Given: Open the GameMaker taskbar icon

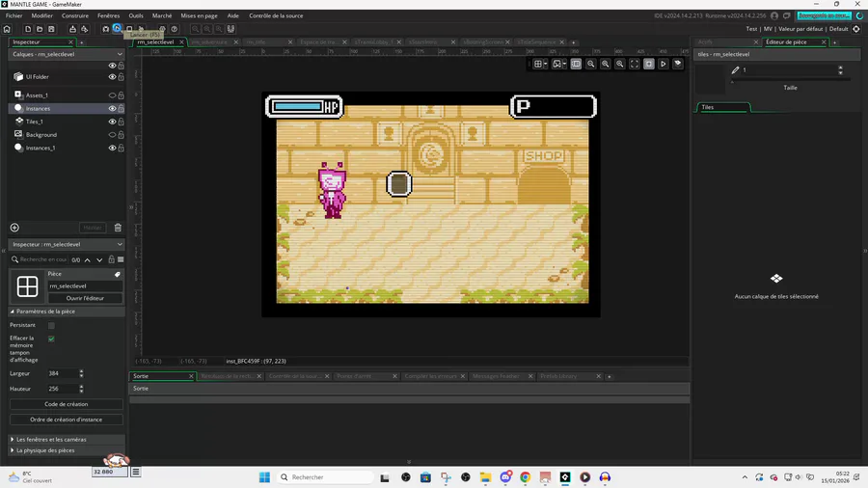Looking at the screenshot, I should [564, 477].
